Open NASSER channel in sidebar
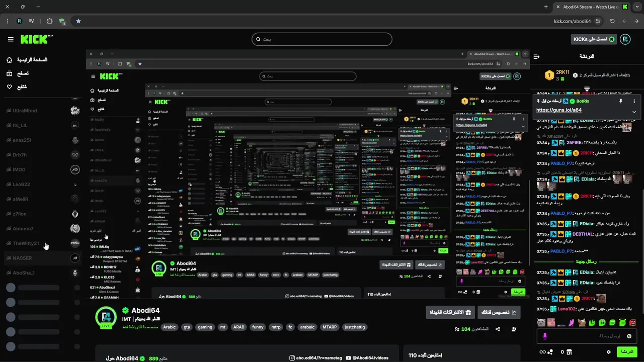The image size is (644, 362). click(43, 258)
